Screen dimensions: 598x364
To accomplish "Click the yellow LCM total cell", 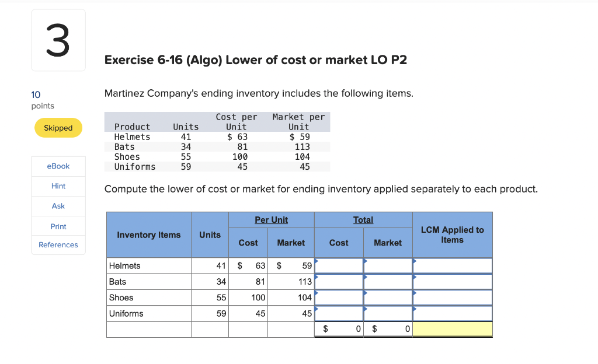I will 452,330.
